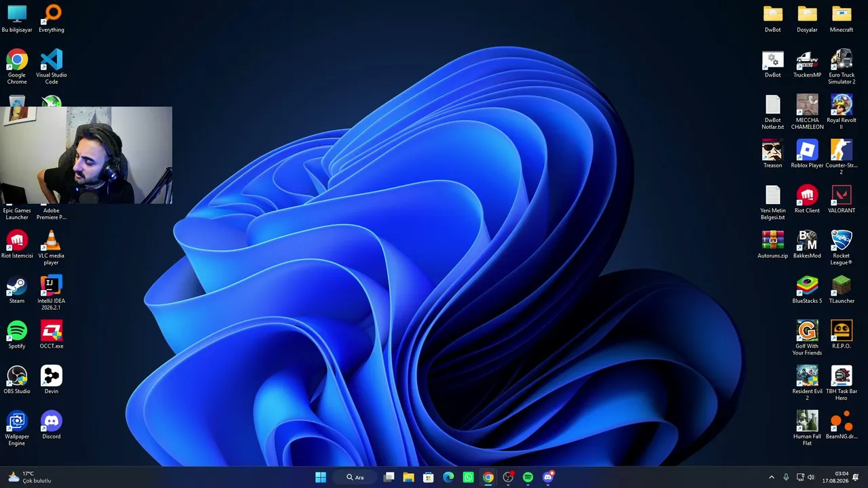Select the BlueStacks 5 shortcut
868x488 pixels.
tap(807, 290)
